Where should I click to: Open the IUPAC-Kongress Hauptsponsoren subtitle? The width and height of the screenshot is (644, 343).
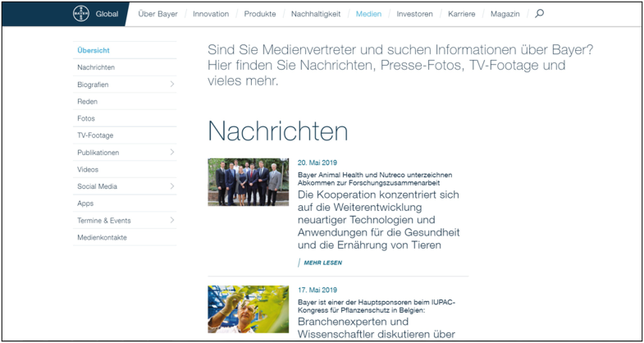pyautogui.click(x=377, y=306)
